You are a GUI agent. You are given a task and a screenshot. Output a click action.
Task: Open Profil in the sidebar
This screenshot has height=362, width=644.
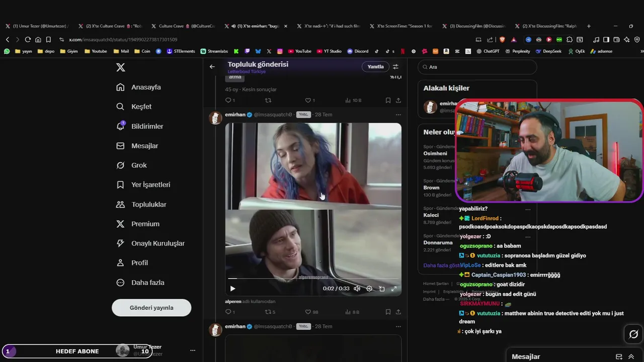(x=132, y=263)
